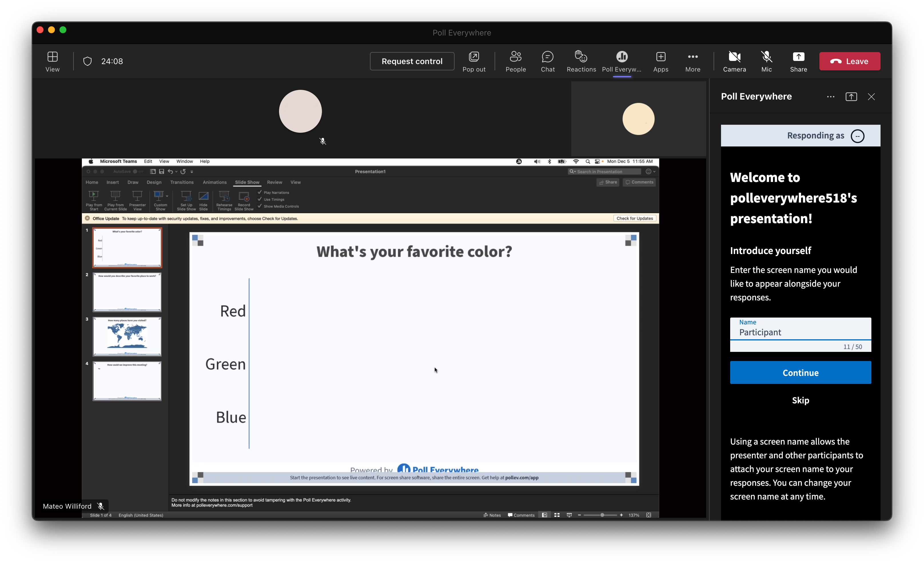
Task: Click the Poll Everywhere share-to-stage icon
Action: pyautogui.click(x=851, y=96)
